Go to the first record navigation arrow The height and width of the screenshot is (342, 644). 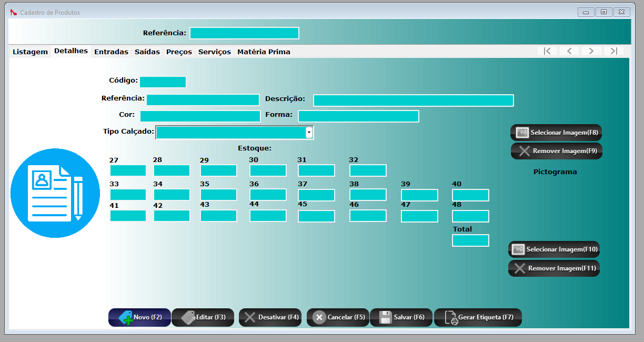pos(547,51)
